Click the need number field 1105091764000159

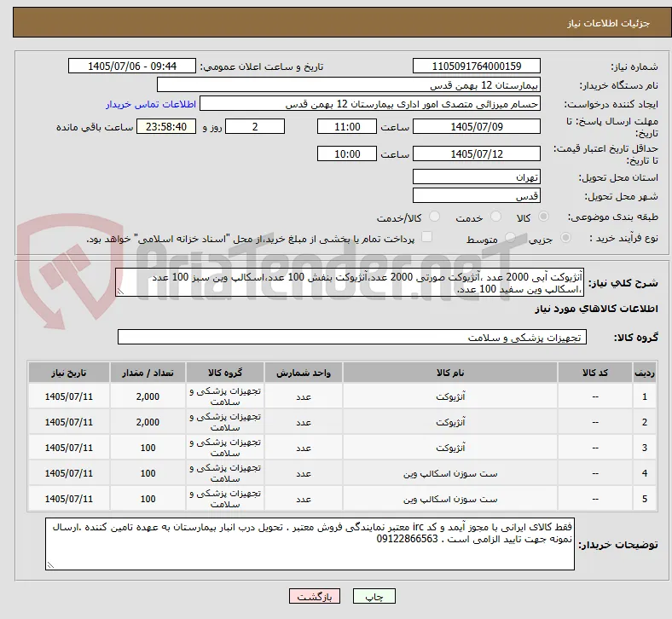point(477,66)
